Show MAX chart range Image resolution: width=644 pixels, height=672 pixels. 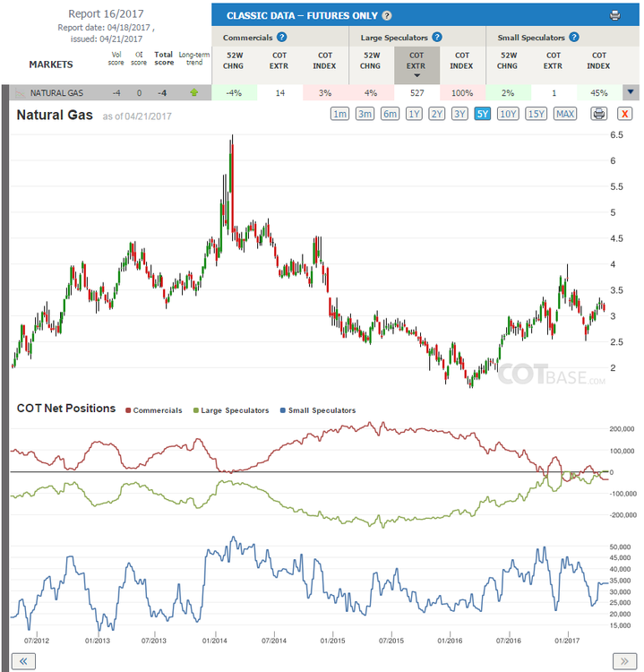tap(565, 114)
